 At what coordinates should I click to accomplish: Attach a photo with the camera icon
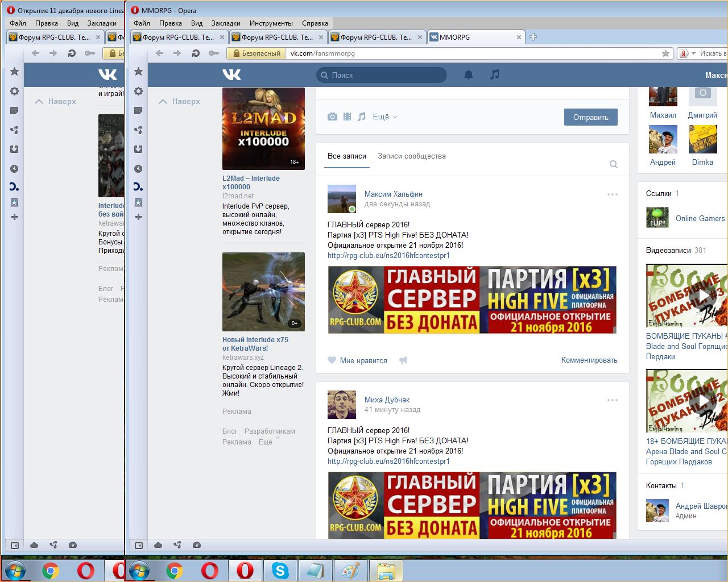(x=332, y=117)
